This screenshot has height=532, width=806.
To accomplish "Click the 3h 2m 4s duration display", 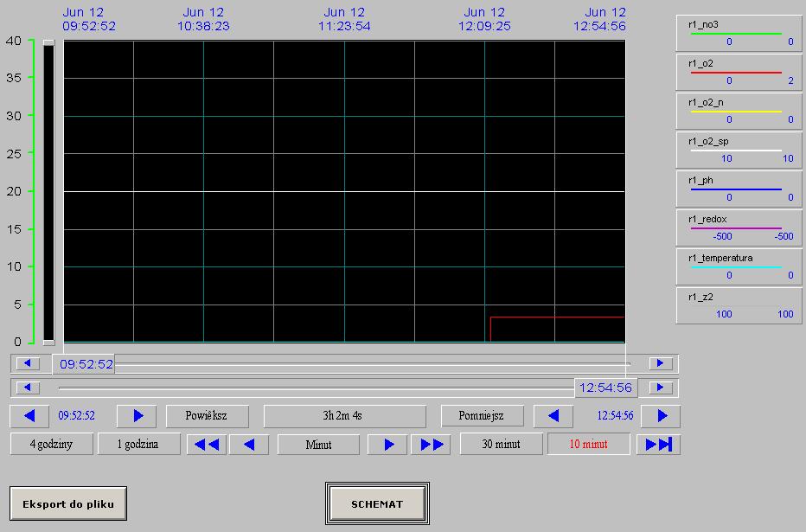I will pyautogui.click(x=345, y=416).
